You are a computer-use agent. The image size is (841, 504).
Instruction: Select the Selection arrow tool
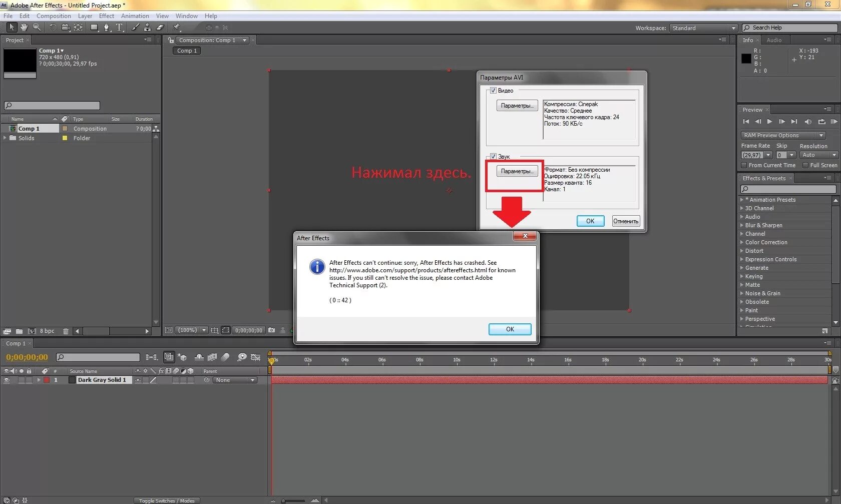12,28
